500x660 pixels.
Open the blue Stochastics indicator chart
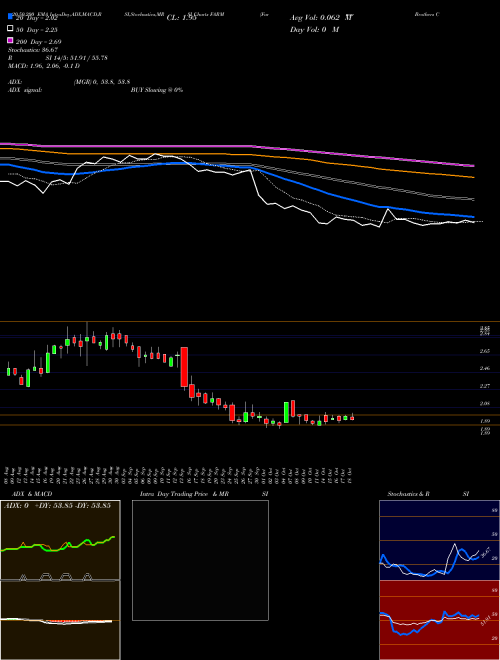(439, 540)
